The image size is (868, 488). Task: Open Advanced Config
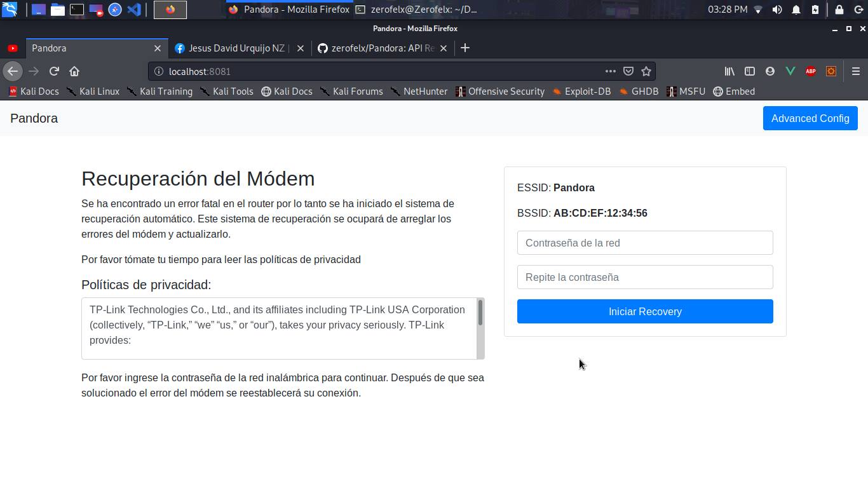pyautogui.click(x=810, y=118)
